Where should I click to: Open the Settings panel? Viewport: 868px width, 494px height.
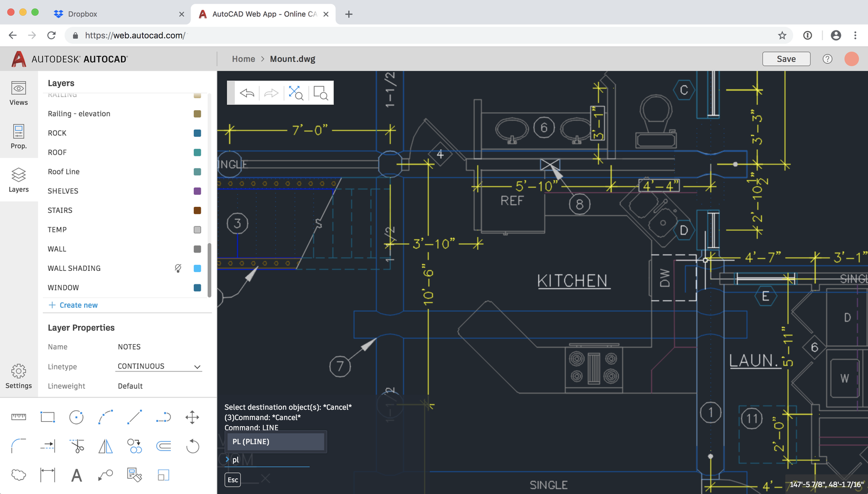(x=18, y=376)
